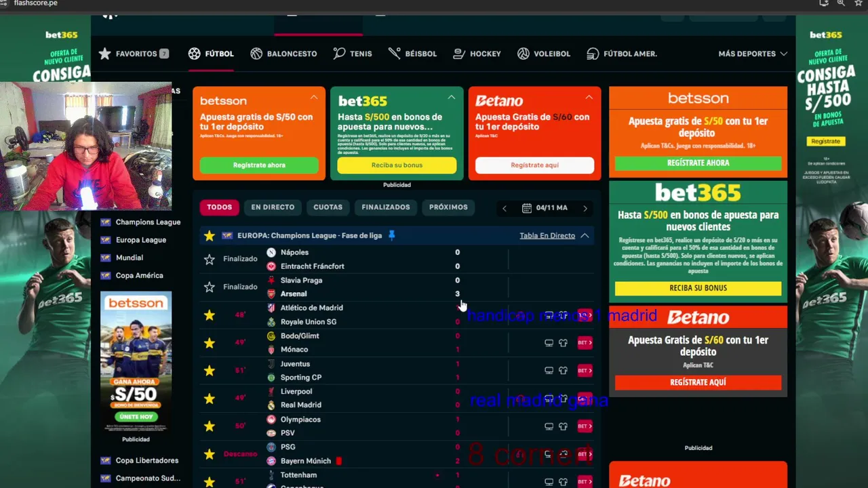868x488 pixels.
Task: Open lineup shirt icon for Juventus match
Action: 563,371
